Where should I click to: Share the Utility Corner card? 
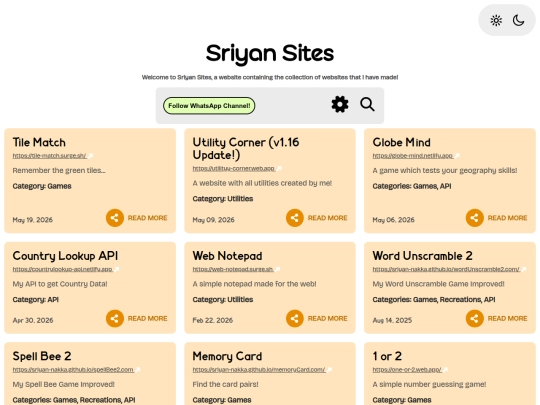(294, 218)
